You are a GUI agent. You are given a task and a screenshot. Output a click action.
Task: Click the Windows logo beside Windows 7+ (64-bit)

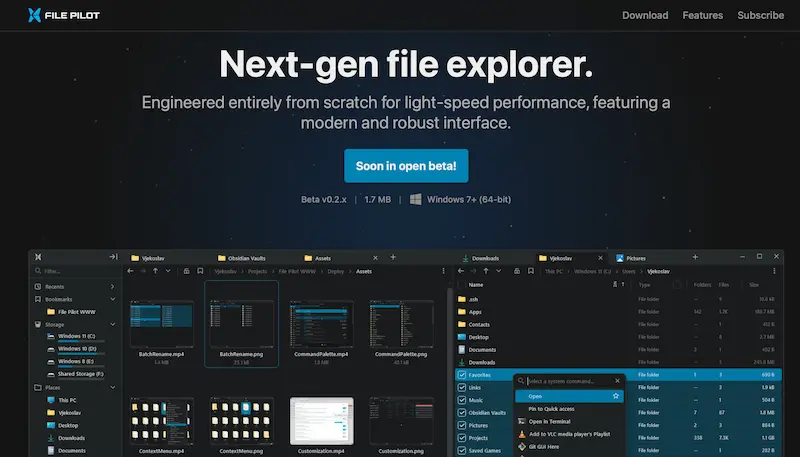click(416, 199)
